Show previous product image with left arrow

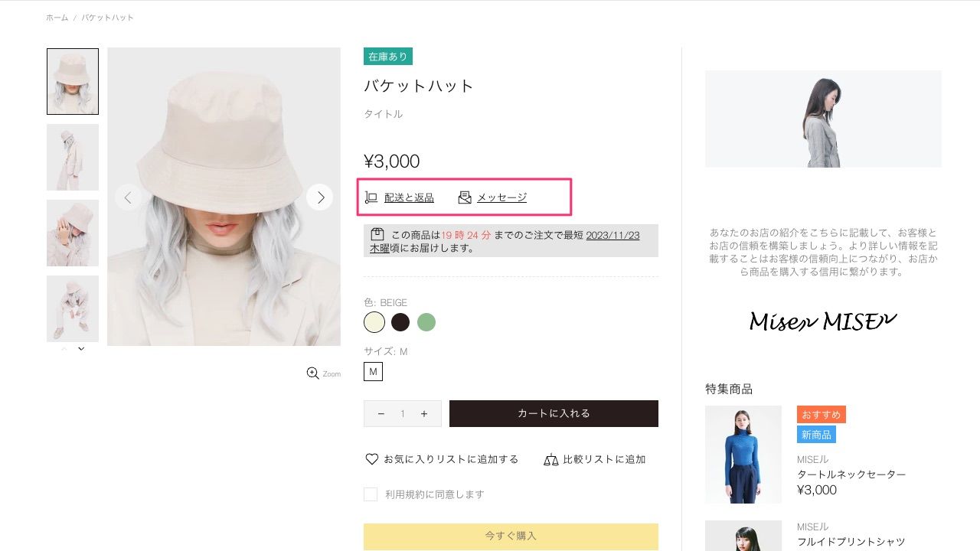(x=128, y=197)
